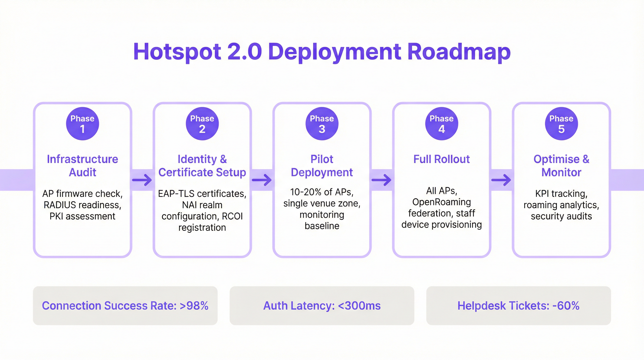Click the arrow pointing to Pilot Deployment
The image size is (644, 360).
click(261, 180)
